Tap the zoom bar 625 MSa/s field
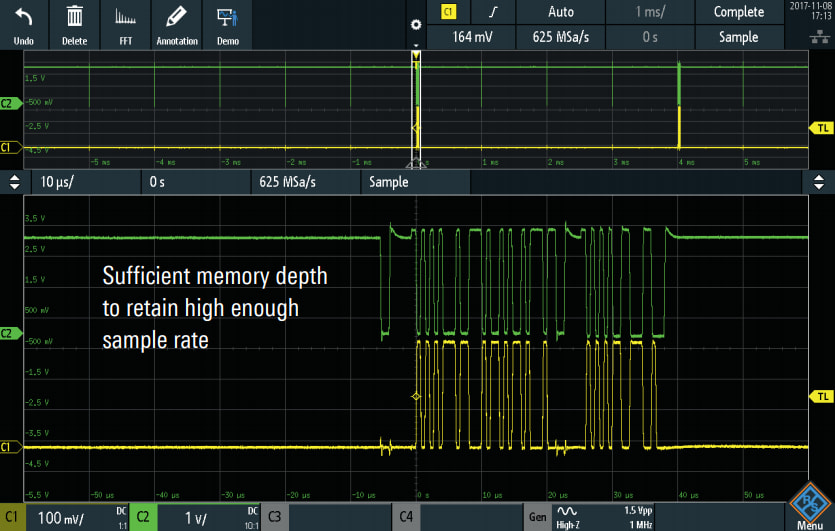The image size is (835, 531). coord(306,182)
